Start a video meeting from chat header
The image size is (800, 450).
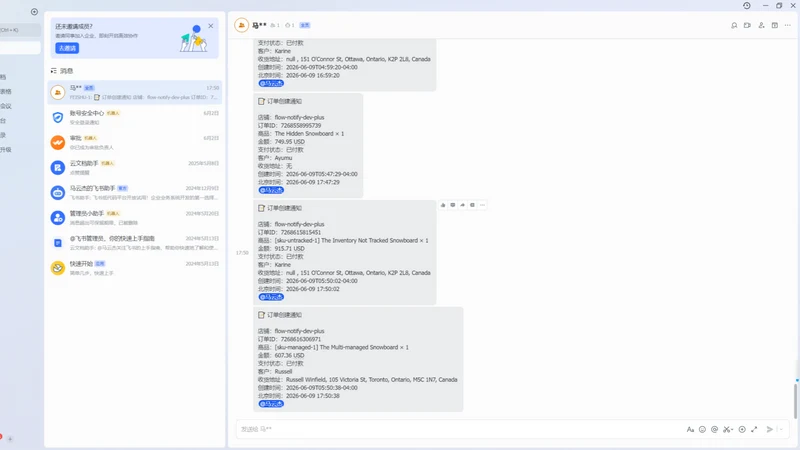(x=747, y=25)
